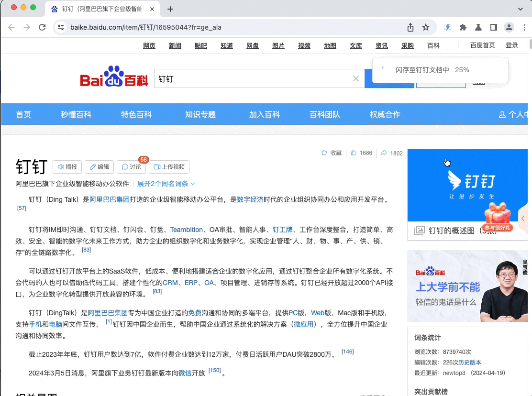Click the browser back arrow
Image resolution: width=532 pixels, height=396 pixels.
11,27
